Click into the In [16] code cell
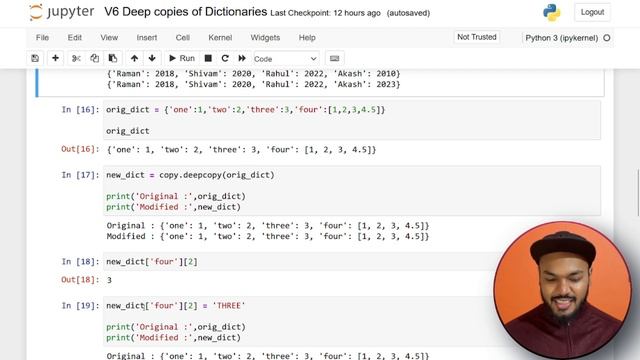Viewport: 640px width, 360px height. [352, 120]
